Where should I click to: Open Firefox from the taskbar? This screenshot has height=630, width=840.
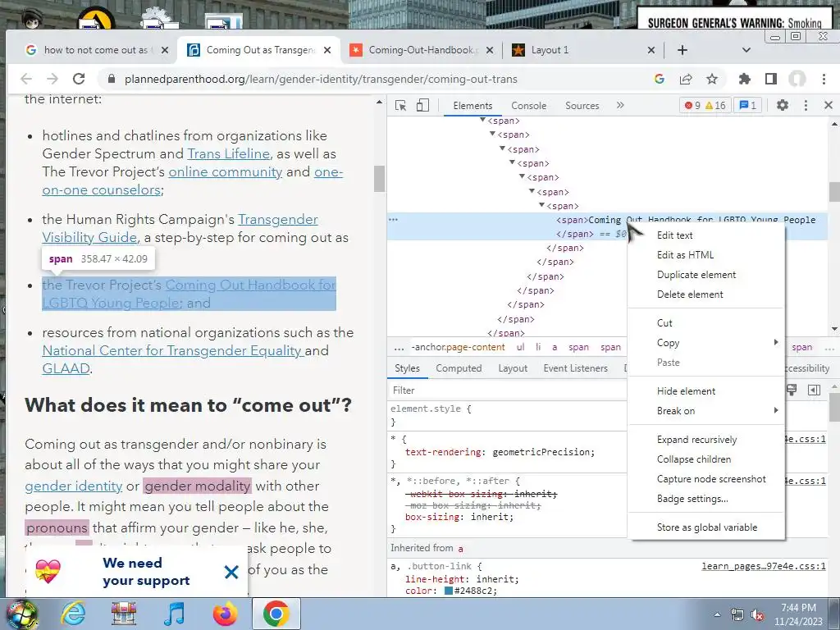pos(225,614)
